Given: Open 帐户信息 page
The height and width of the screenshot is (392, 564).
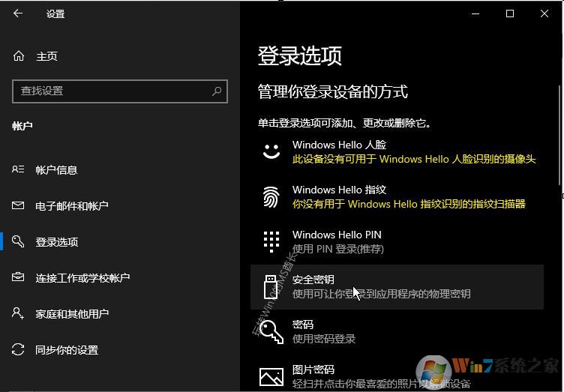Looking at the screenshot, I should [56, 170].
